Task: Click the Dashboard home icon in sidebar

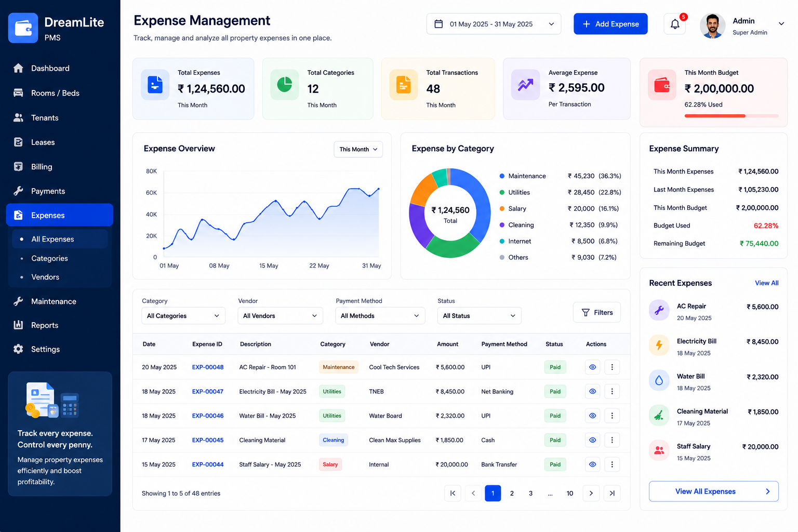Action: click(x=18, y=68)
